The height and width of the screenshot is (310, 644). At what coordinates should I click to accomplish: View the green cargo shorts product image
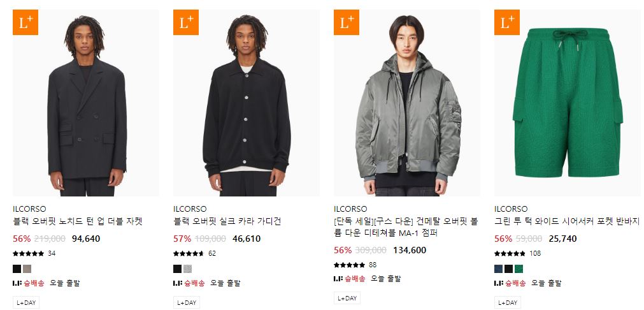point(567,103)
